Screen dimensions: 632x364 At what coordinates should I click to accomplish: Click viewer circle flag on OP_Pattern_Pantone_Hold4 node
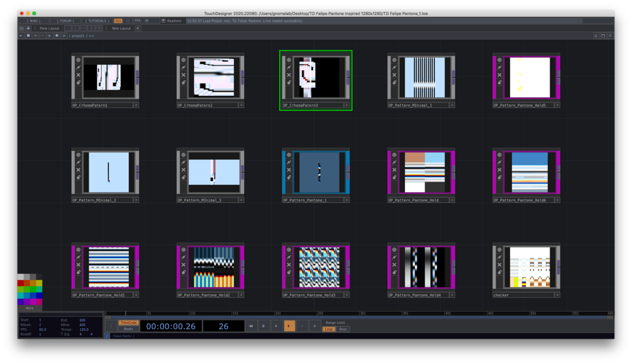click(x=394, y=250)
